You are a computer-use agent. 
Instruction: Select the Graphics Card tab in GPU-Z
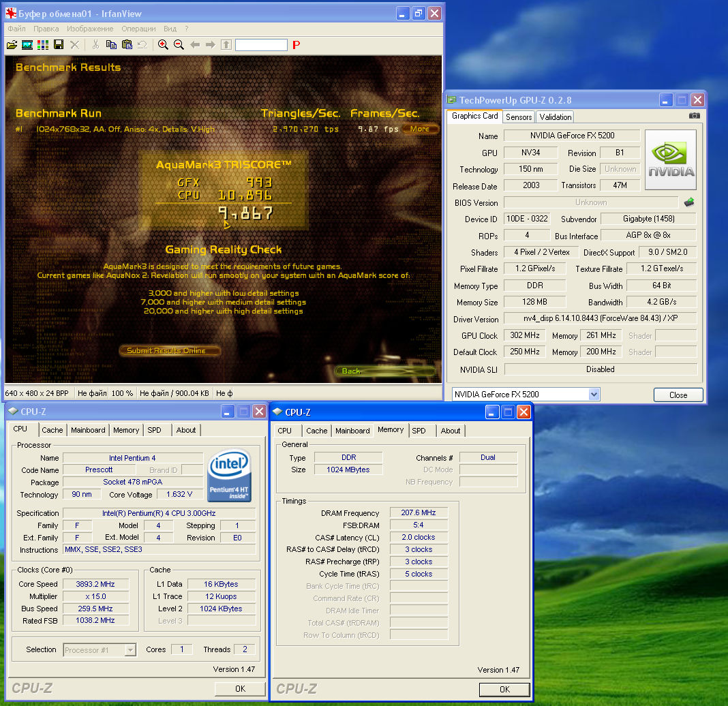(x=474, y=116)
